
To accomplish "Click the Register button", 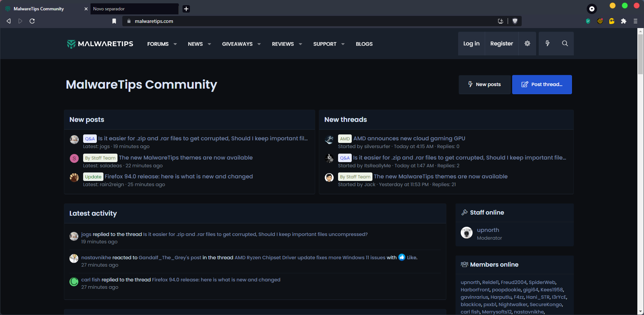I will click(x=502, y=44).
